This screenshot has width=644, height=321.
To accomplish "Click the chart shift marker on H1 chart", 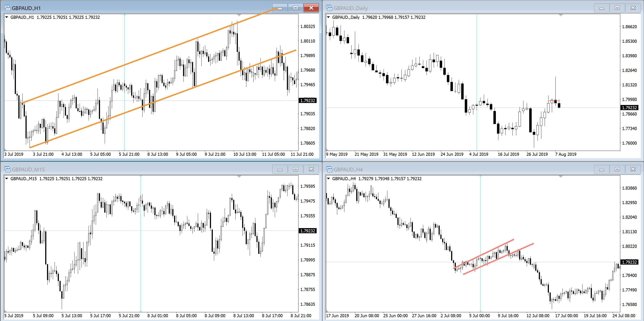I will pyautogui.click(x=239, y=15).
